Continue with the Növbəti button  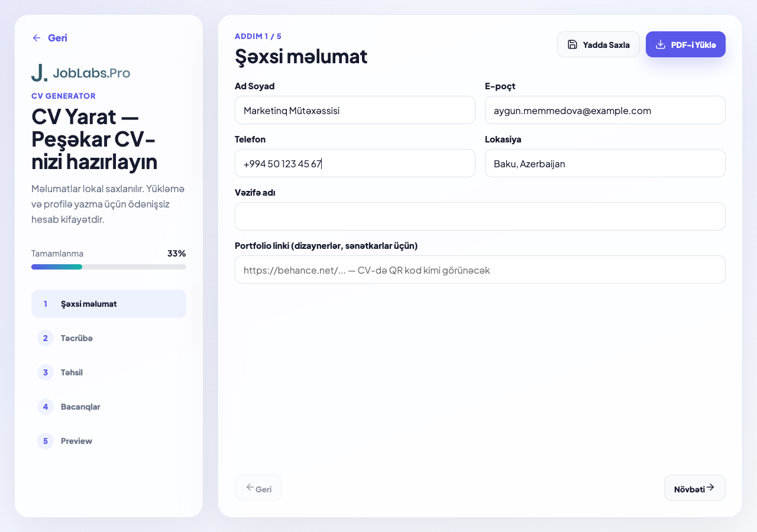coord(695,488)
